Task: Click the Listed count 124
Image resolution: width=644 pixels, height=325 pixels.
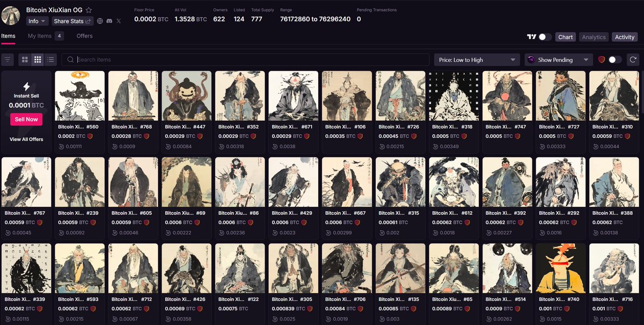Action: pyautogui.click(x=239, y=19)
